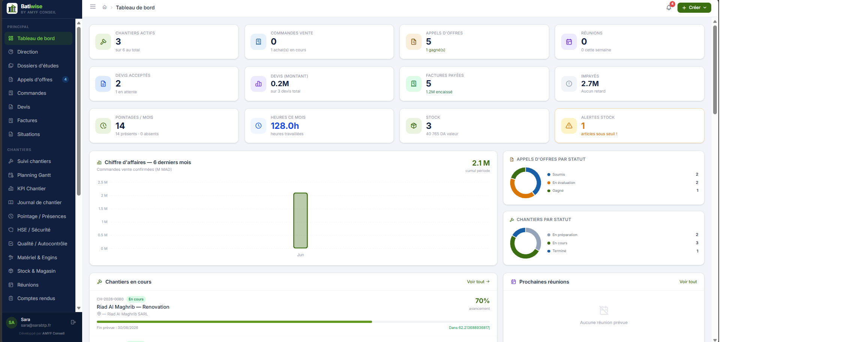Open the Créer dropdown button
Screen dimensions: 868x342
694,7
